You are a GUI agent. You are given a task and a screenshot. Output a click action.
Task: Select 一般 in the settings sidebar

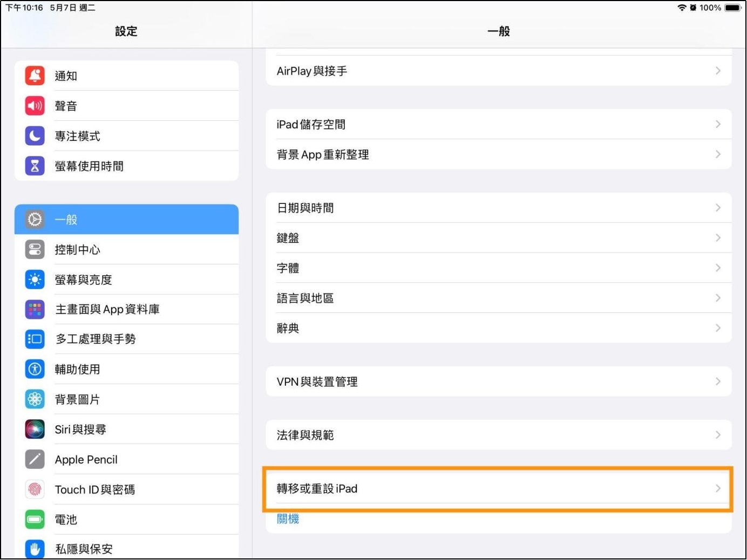(126, 220)
